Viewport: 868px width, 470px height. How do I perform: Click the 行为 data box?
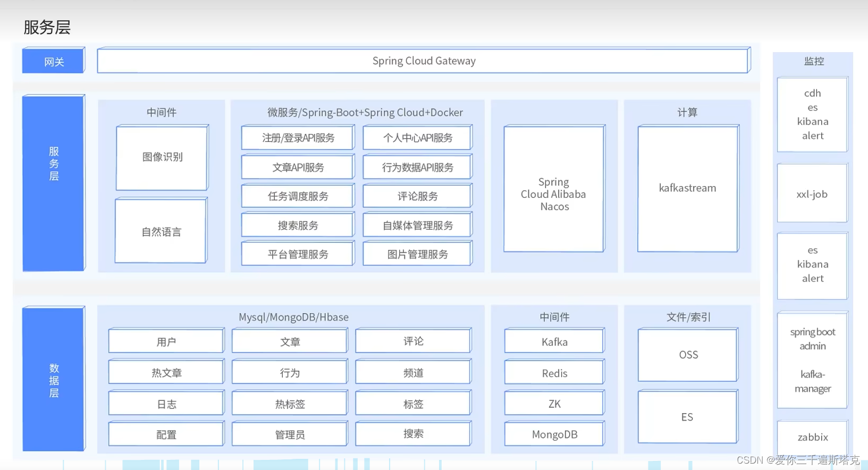290,372
